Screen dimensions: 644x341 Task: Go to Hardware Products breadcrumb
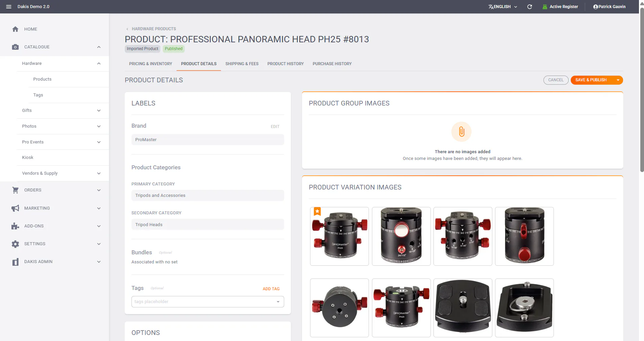[154, 29]
